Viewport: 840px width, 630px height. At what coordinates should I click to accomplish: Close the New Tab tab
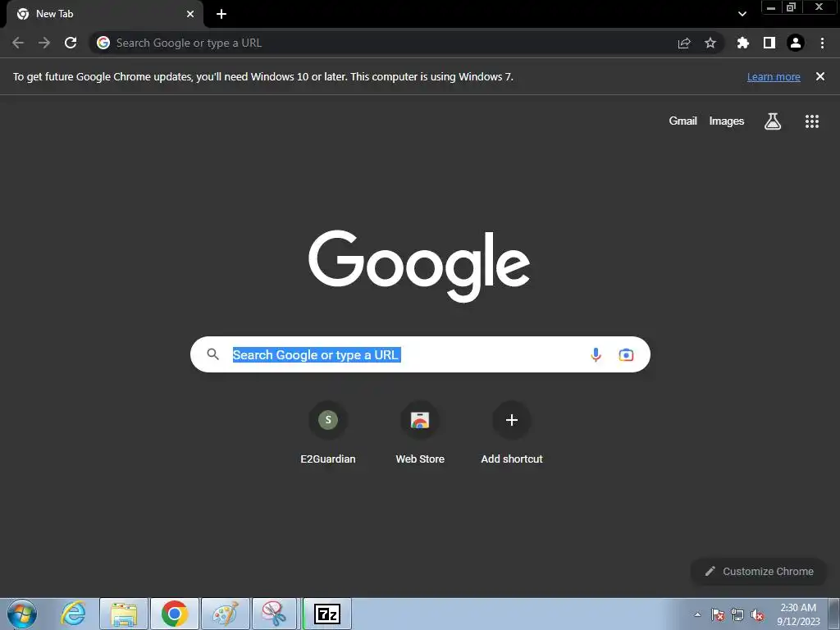[x=190, y=14]
